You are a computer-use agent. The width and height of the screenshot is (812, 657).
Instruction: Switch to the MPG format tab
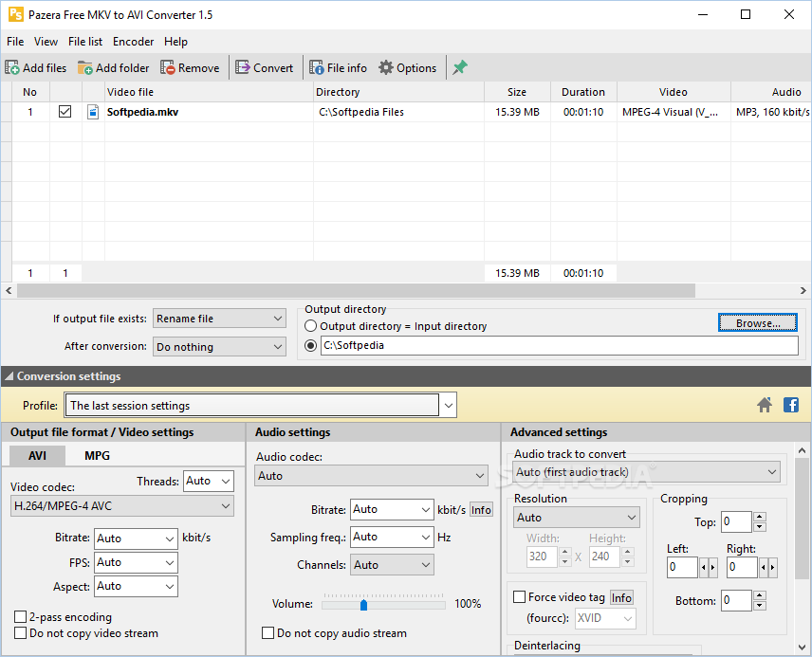click(x=97, y=456)
